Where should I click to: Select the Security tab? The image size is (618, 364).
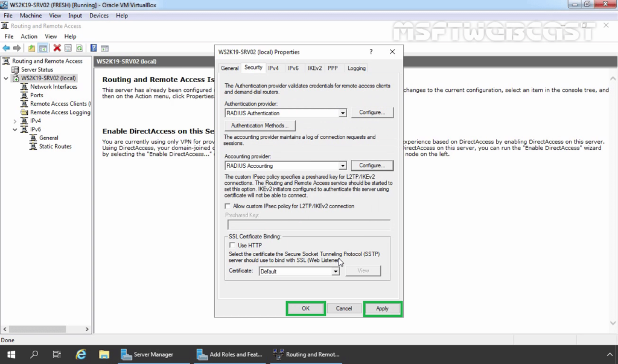point(253,68)
